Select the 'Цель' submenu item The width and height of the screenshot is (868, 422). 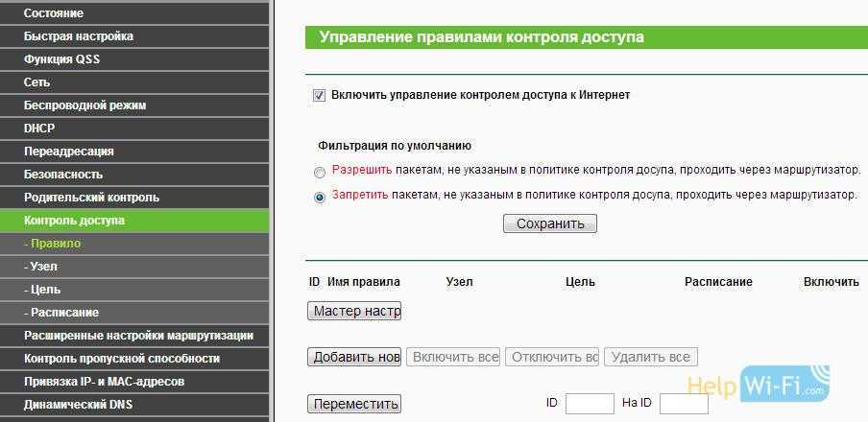44,290
